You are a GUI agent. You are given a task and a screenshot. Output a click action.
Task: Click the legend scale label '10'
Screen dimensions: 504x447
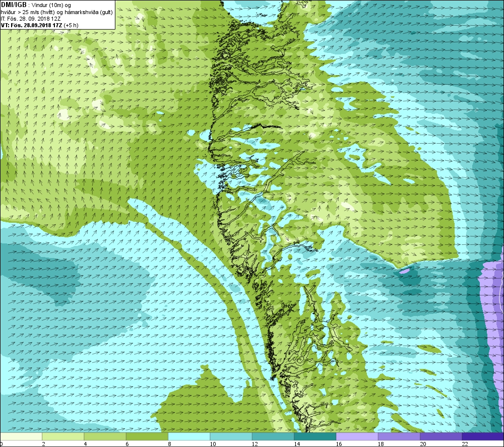213,444
